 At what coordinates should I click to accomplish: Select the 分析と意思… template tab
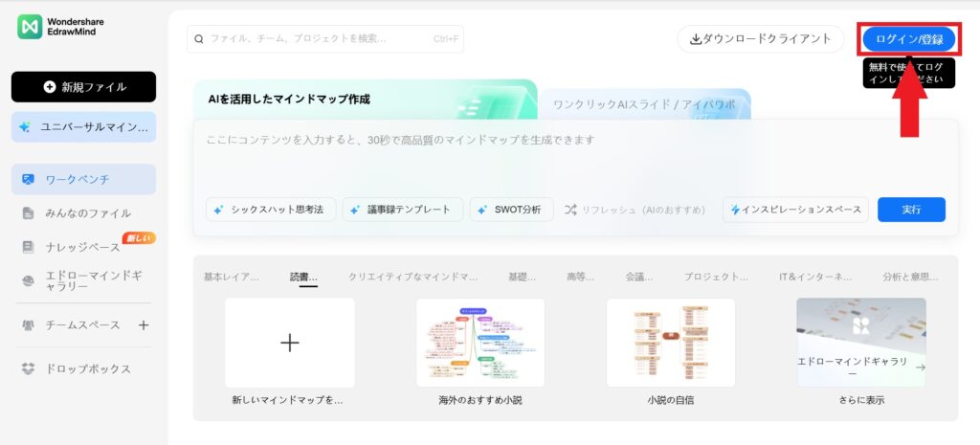[x=910, y=277]
